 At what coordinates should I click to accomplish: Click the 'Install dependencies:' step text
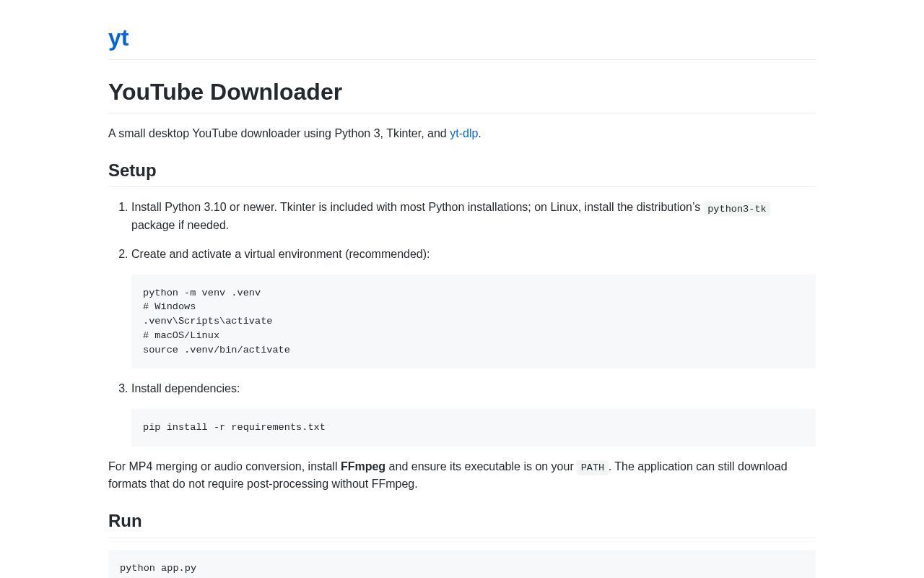pos(186,389)
